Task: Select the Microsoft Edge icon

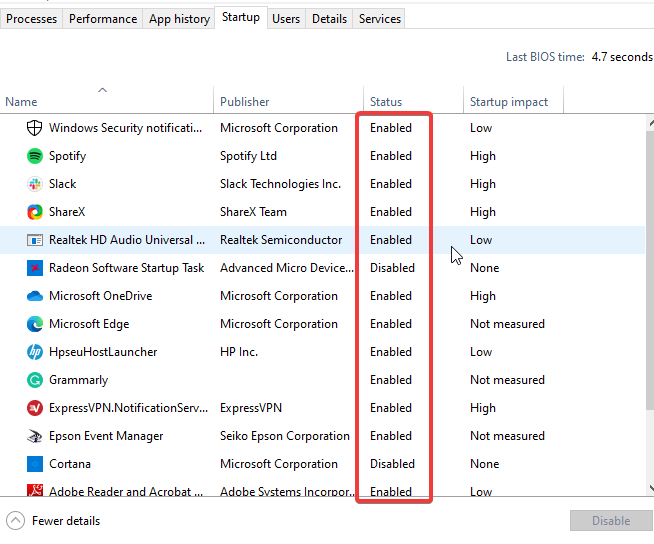Action: 35,324
